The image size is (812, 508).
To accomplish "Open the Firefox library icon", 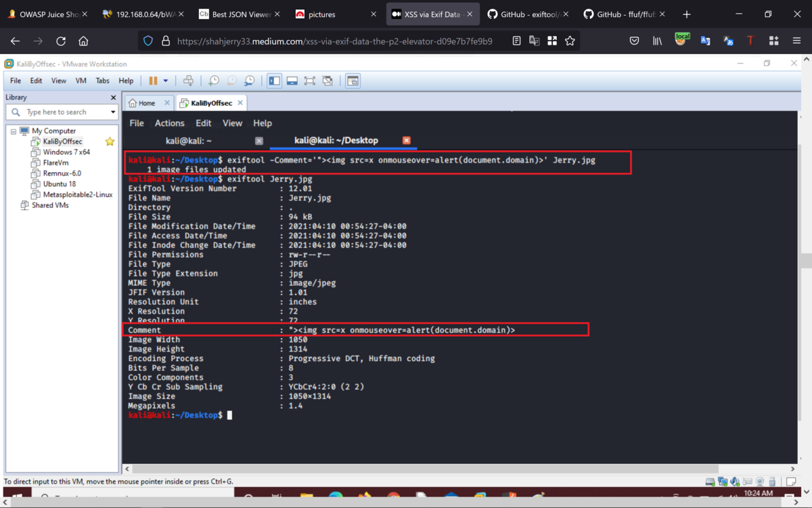I will (657, 41).
